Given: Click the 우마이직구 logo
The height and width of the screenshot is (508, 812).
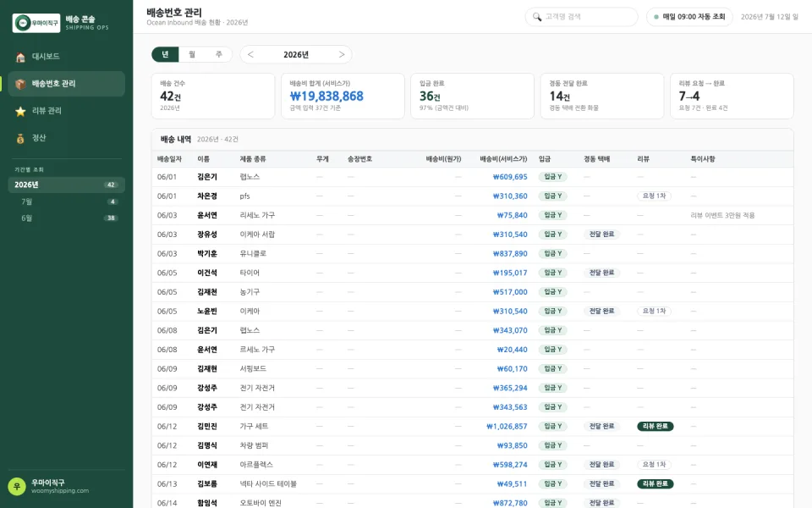Looking at the screenshot, I should 36,23.
